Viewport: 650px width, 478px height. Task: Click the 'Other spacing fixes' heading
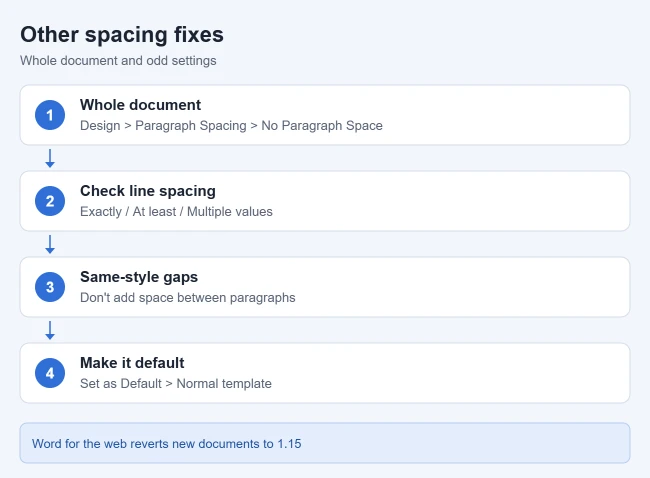click(122, 35)
